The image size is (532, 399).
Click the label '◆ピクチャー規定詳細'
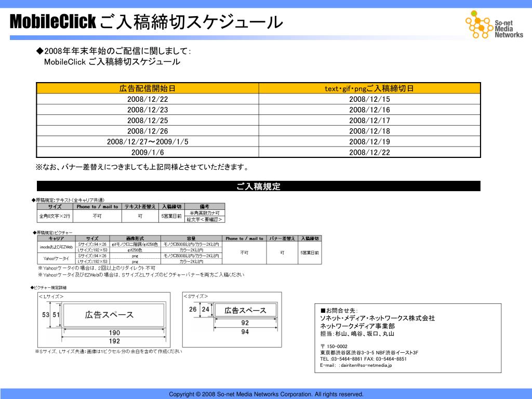48,287
